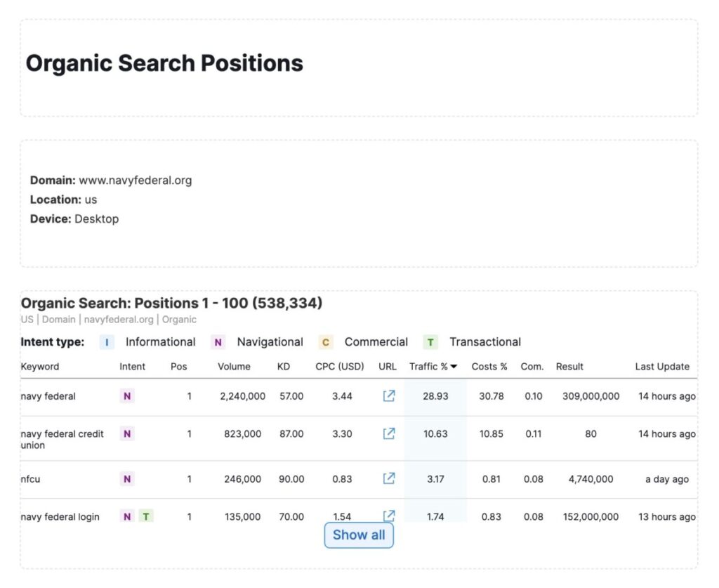Click the N intent badge in nfcu row
Viewport: 719px width, 588px height.
[127, 479]
